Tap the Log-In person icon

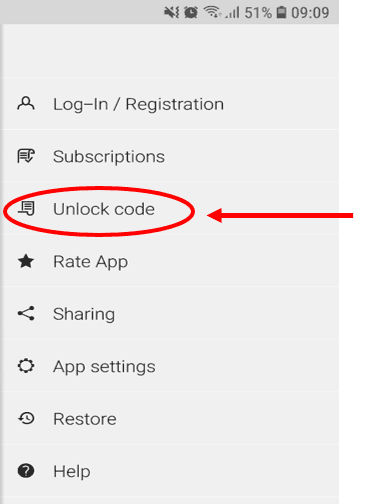[26, 103]
